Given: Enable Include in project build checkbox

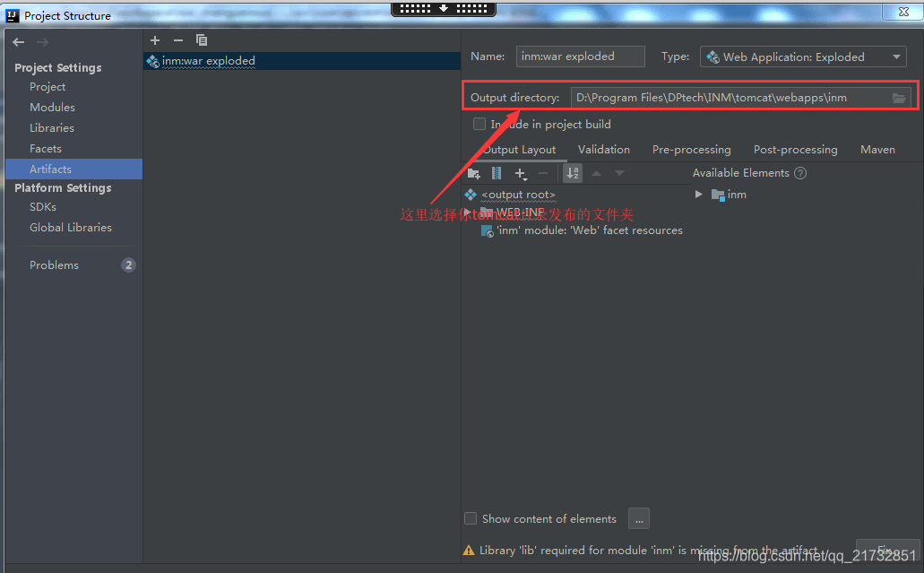Looking at the screenshot, I should [x=479, y=124].
